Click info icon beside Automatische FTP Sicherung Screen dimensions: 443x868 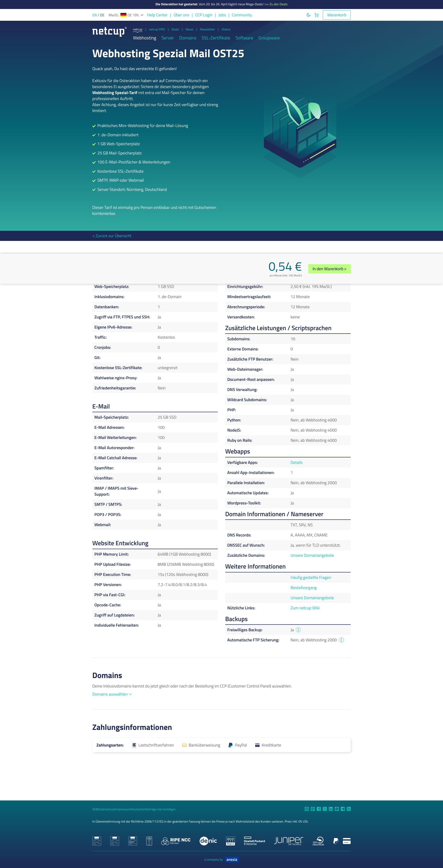(341, 640)
